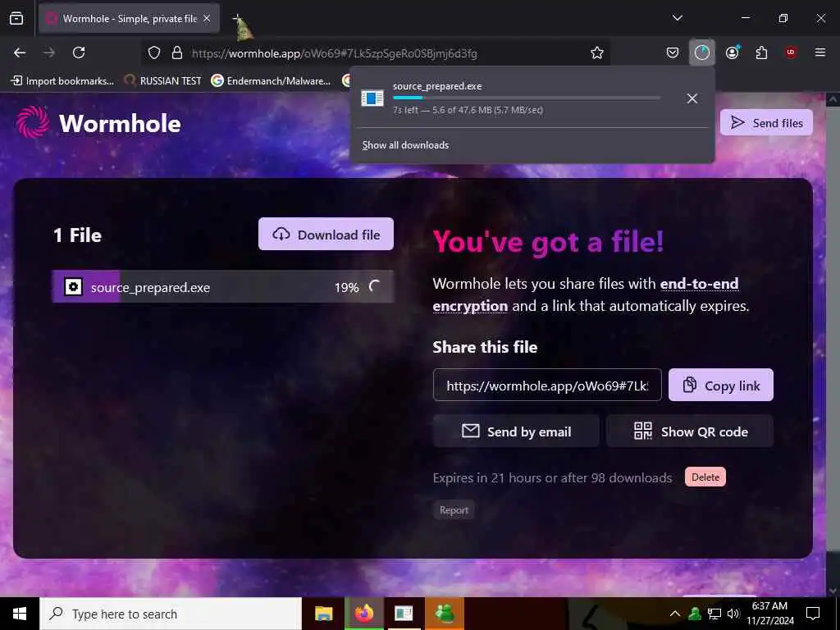Open the end-to-end encryption link
Viewport: 840px width, 630px height.
pos(586,294)
